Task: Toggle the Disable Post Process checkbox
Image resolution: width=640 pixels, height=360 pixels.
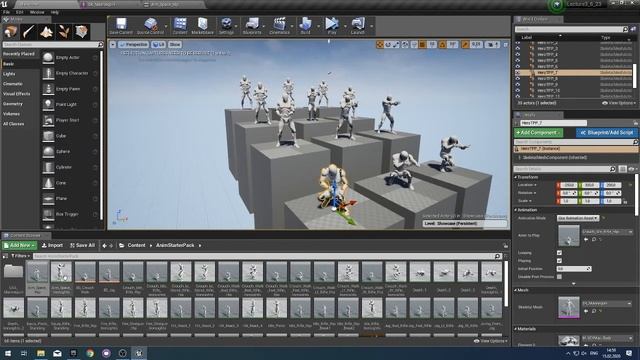Action: click(559, 277)
